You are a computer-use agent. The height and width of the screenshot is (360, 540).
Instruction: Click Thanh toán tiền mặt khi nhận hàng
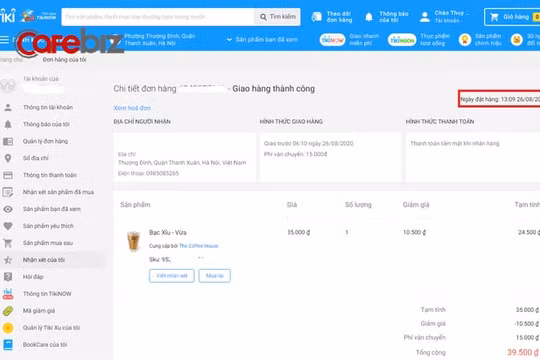pos(455,143)
